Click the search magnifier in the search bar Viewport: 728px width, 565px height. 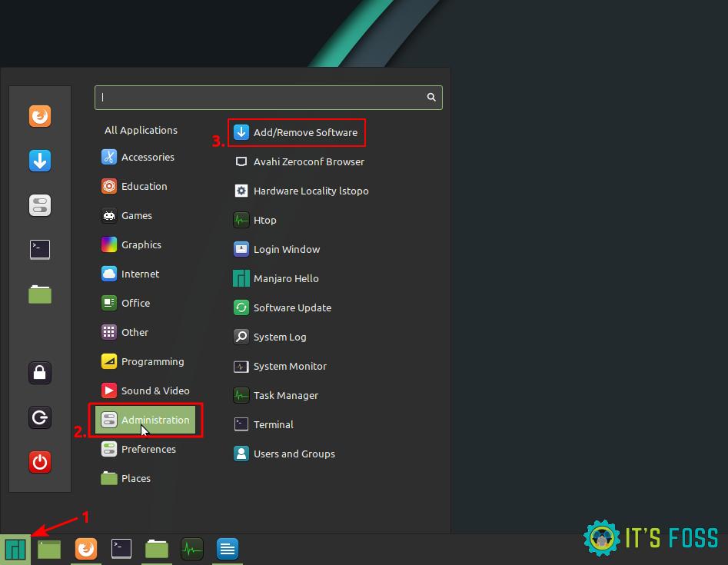(430, 98)
